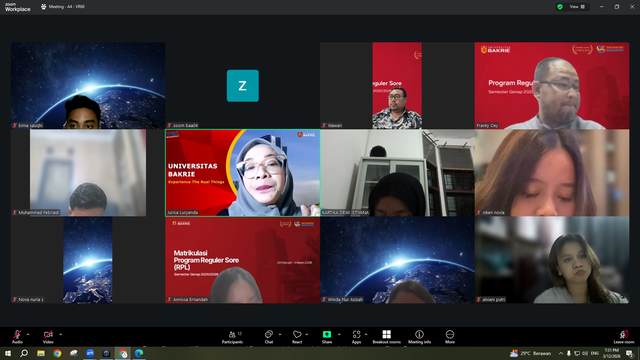Start camera using the Video button
Viewport: 640px width, 360px height.
pyautogui.click(x=48, y=337)
